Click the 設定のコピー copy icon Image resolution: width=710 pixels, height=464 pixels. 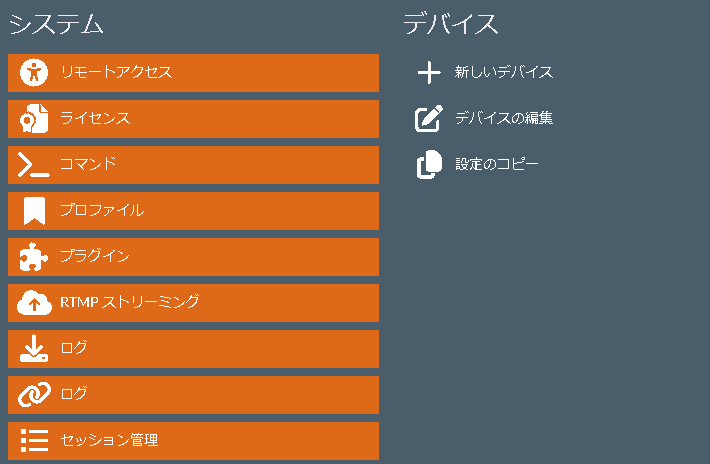tap(429, 164)
